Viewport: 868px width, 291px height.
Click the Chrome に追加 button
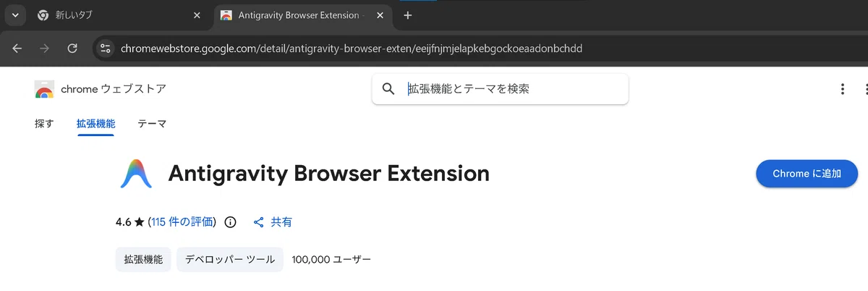click(x=807, y=174)
